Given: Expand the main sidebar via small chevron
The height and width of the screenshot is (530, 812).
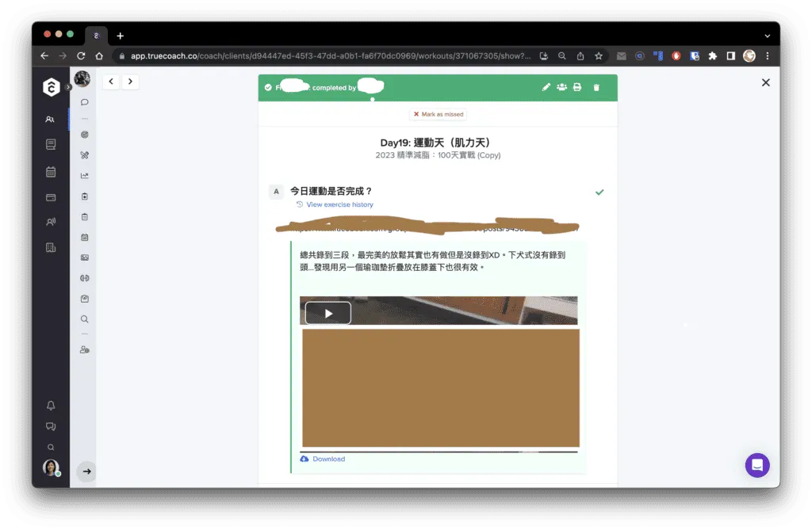Looking at the screenshot, I should [68, 86].
